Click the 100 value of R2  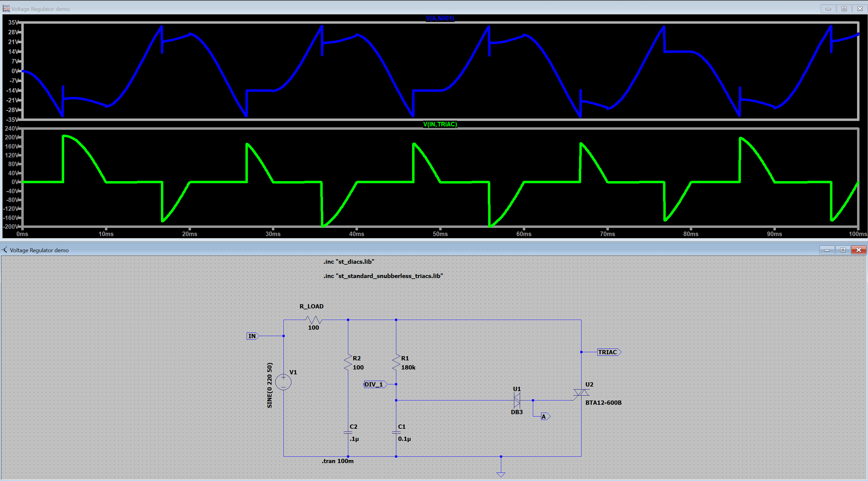[x=358, y=367]
